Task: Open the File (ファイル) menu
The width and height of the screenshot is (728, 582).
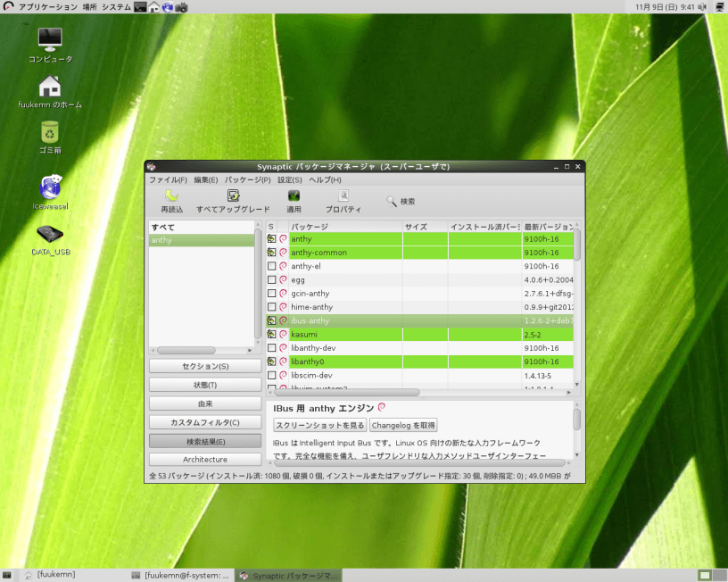Action: pos(168,179)
